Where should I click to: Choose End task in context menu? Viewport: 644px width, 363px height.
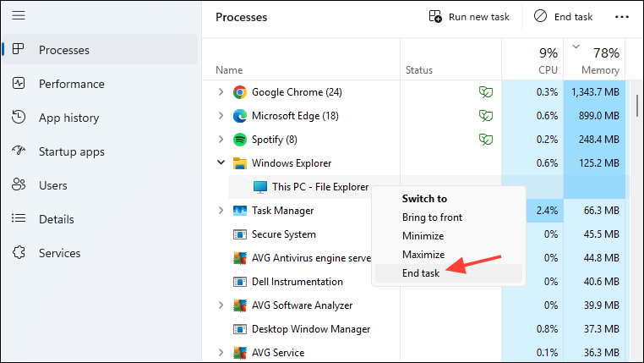point(422,272)
